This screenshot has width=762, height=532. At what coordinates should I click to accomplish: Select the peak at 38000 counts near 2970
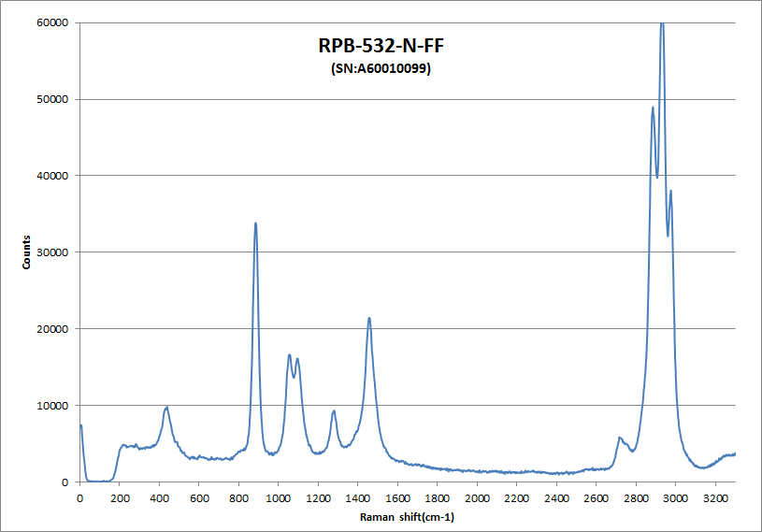pyautogui.click(x=670, y=191)
